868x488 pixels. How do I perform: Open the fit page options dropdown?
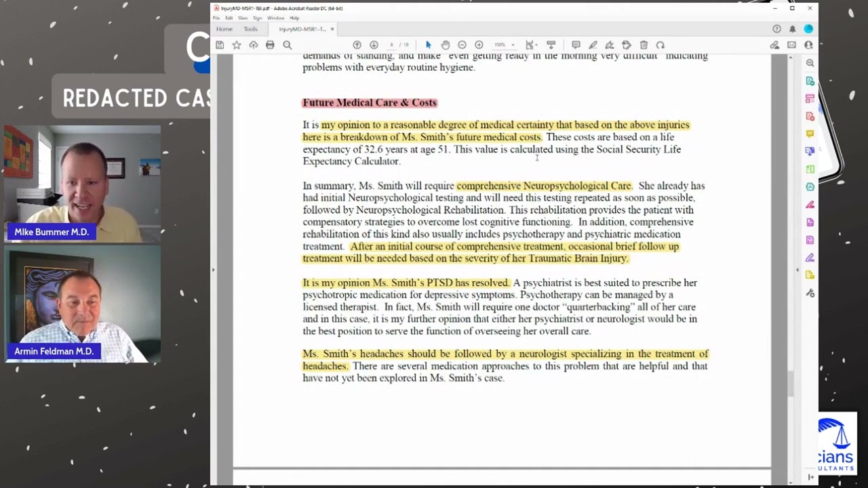531,45
